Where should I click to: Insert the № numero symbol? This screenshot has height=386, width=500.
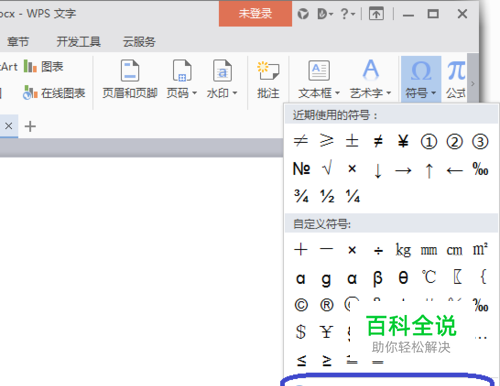click(301, 169)
